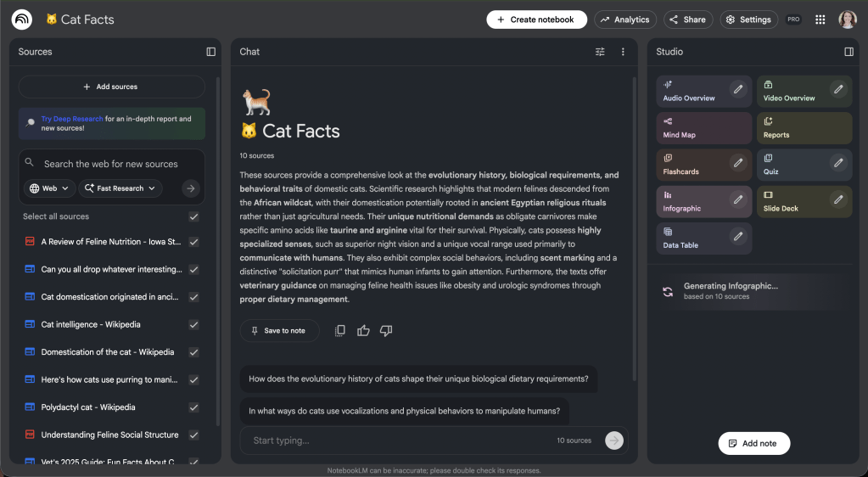Collapse the Sources panel
The image size is (868, 477).
tap(211, 52)
